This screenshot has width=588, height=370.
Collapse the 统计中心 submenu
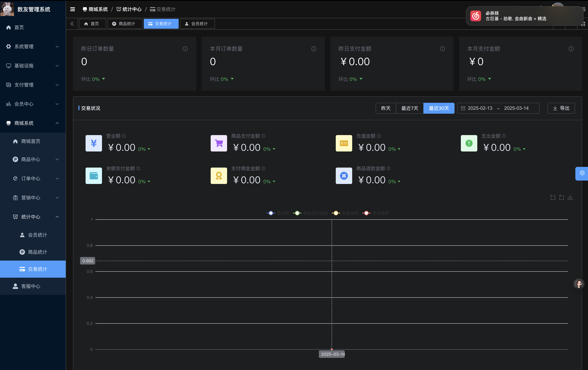[33, 217]
